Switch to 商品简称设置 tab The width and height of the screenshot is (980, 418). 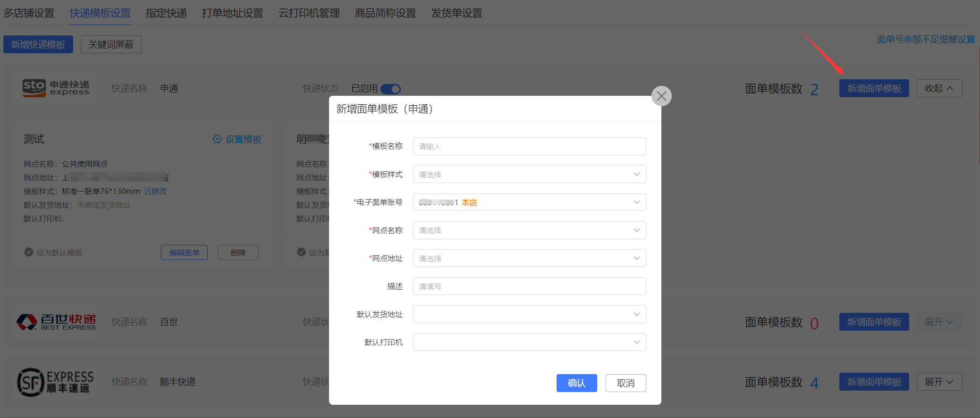click(386, 13)
